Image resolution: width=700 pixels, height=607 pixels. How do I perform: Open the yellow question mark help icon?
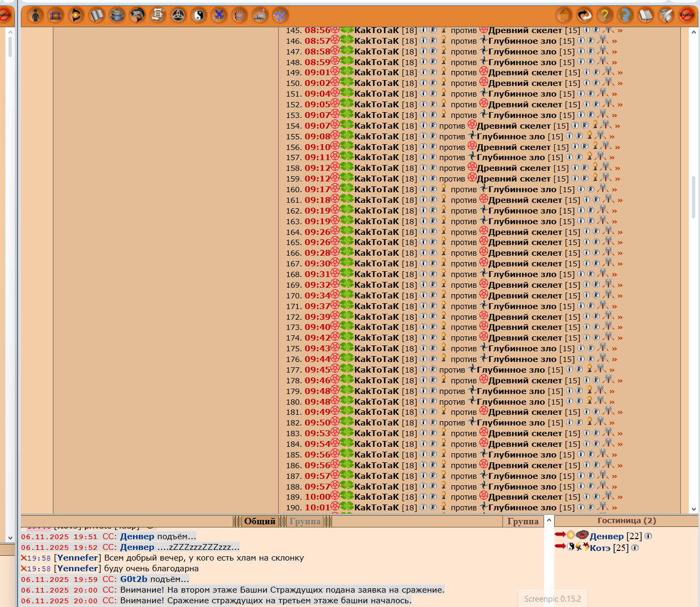click(604, 15)
